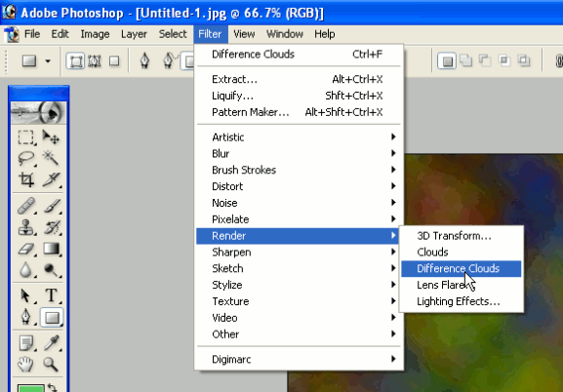The height and width of the screenshot is (392, 563).
Task: Choose Extract... from Filter menu
Action: tap(299, 79)
